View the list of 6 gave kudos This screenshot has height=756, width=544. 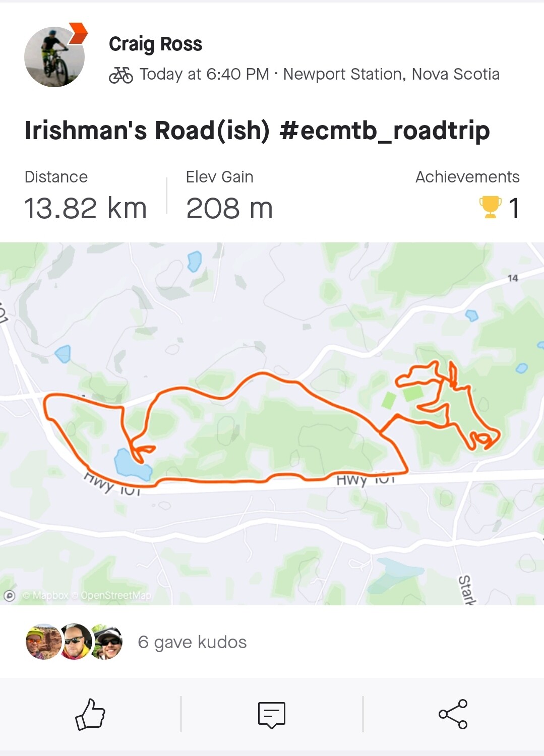(192, 642)
